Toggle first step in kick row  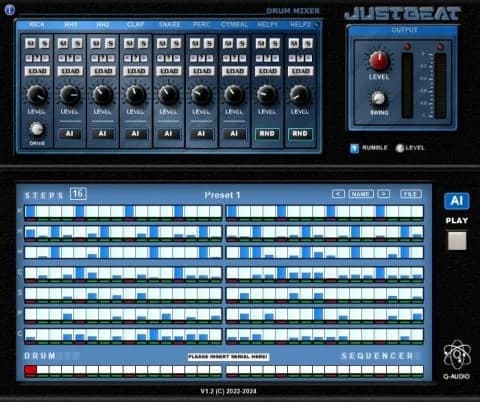pyautogui.click(x=30, y=211)
